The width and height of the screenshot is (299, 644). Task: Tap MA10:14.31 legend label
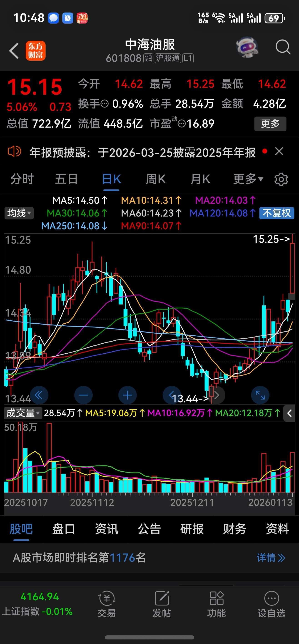[x=151, y=201]
